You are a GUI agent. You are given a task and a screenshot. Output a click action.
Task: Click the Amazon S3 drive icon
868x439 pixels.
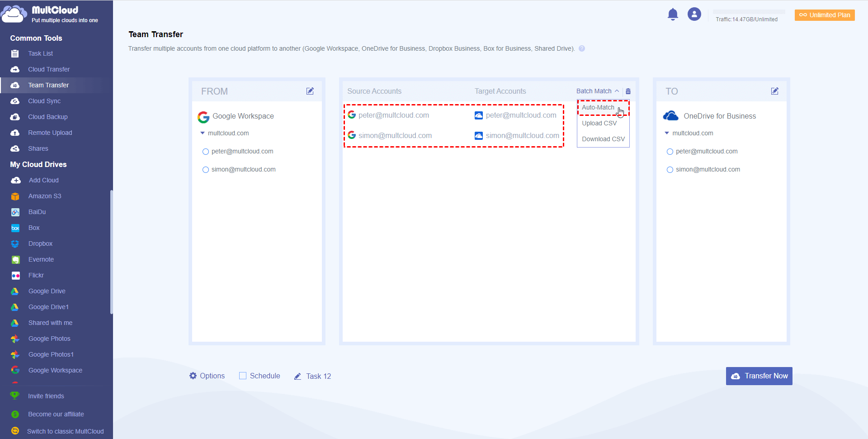(15, 196)
